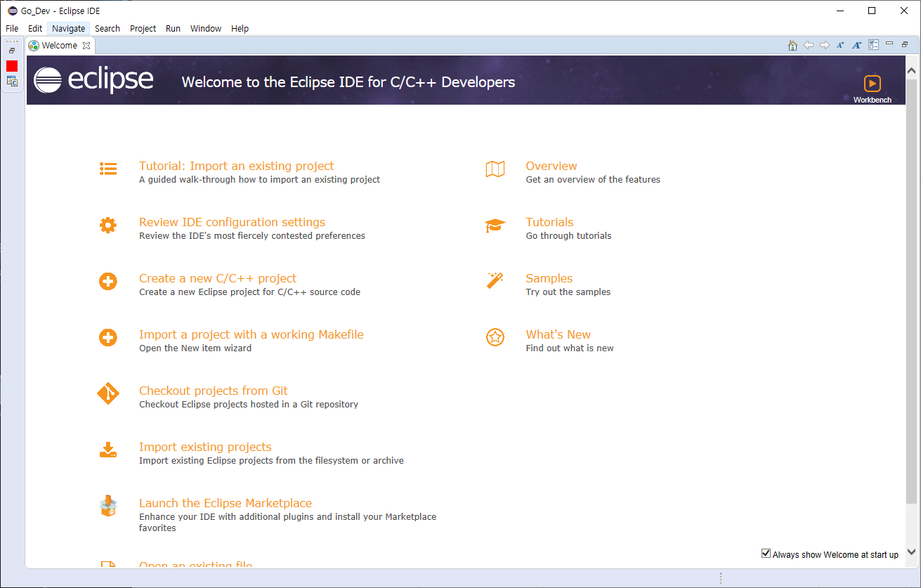Reduce the Welcome page font size
Screen dimensions: 921x588
tap(840, 45)
